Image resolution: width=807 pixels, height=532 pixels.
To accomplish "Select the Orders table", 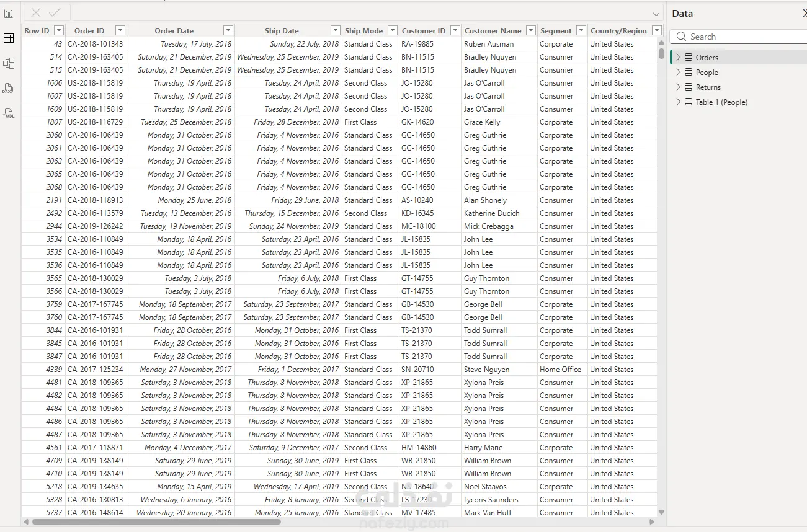I will [x=738, y=57].
